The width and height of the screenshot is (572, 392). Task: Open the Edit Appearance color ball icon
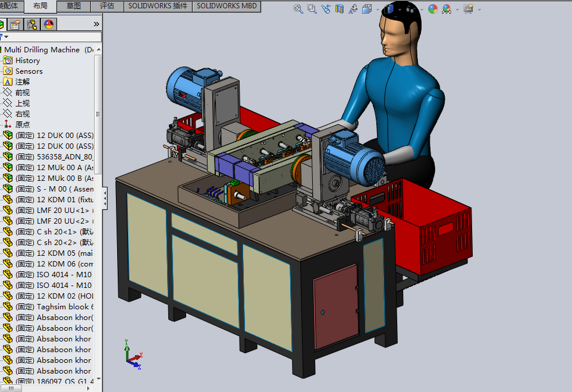(x=433, y=9)
